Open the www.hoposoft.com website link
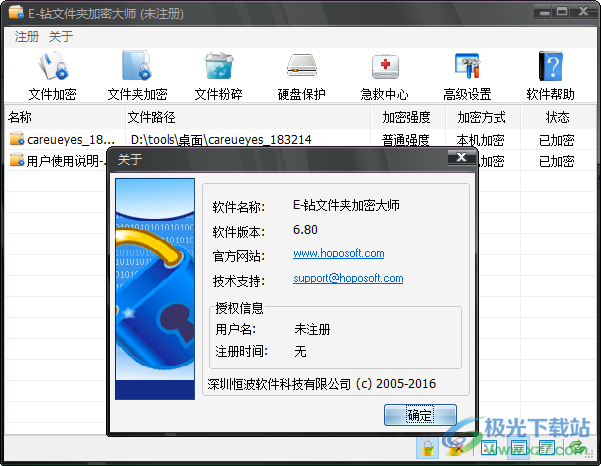601x466 pixels. pyautogui.click(x=339, y=253)
